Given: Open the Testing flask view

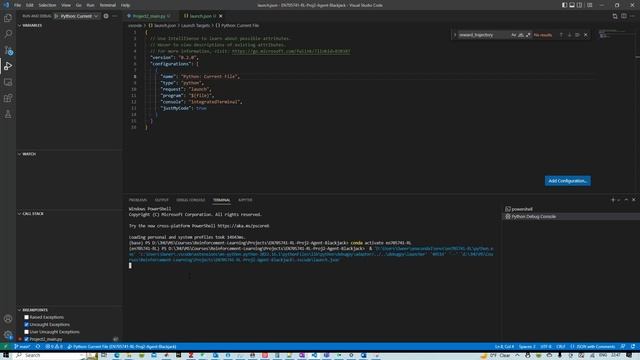Looking at the screenshot, I should click(8, 114).
